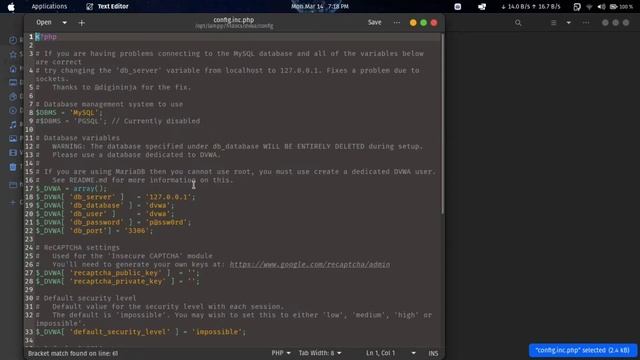Follow the google.com/recaptcha/admin link
The width and height of the screenshot is (640, 360).
(309, 264)
